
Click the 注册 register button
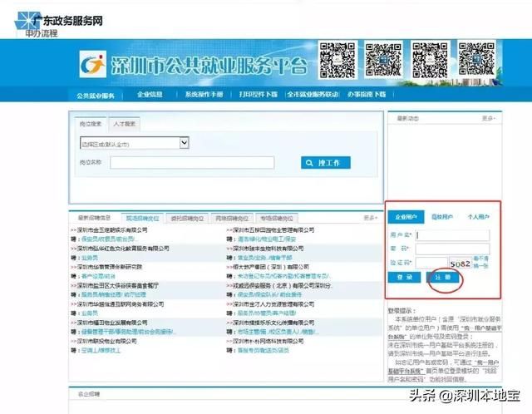pos(443,277)
